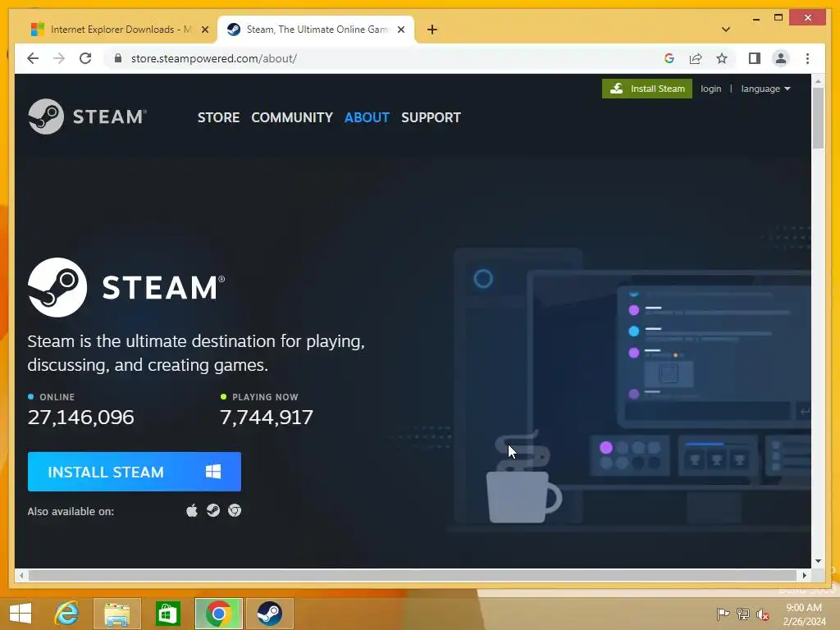840x630 pixels.
Task: Click the muted volume tray icon
Action: tap(763, 614)
